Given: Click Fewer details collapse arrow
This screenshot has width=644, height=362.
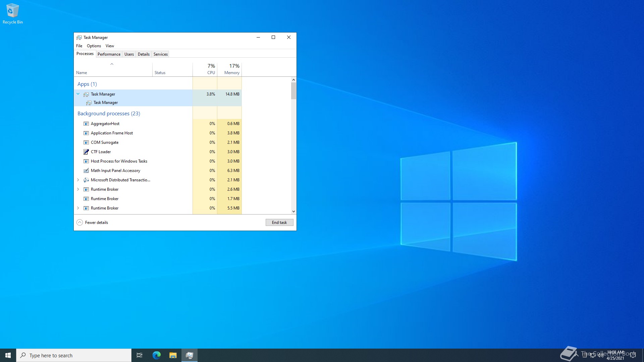Looking at the screenshot, I should click(79, 223).
